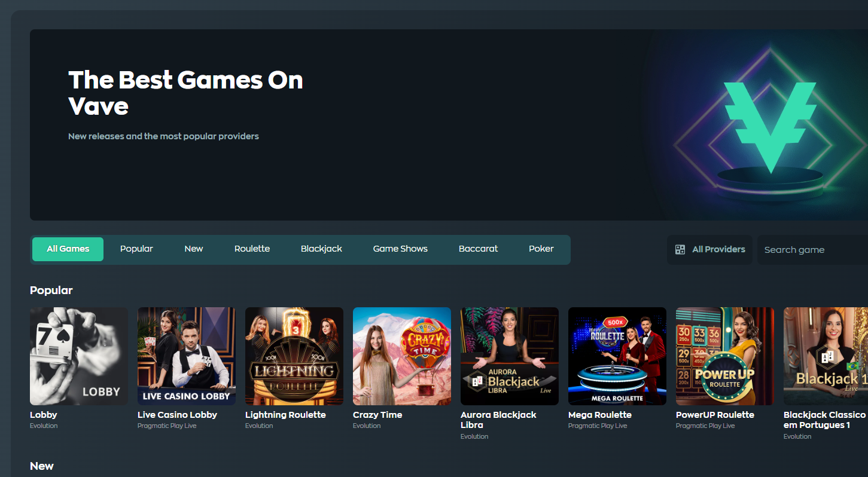Open the "Blackjack" category filter
This screenshot has width=868, height=477.
(x=321, y=249)
